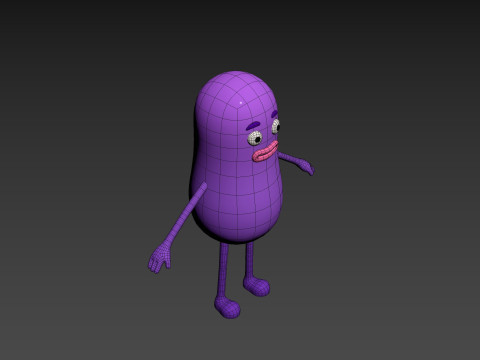Select the dark eyebrow above the nearer eye
This screenshot has height=360, width=480.
coord(253,125)
